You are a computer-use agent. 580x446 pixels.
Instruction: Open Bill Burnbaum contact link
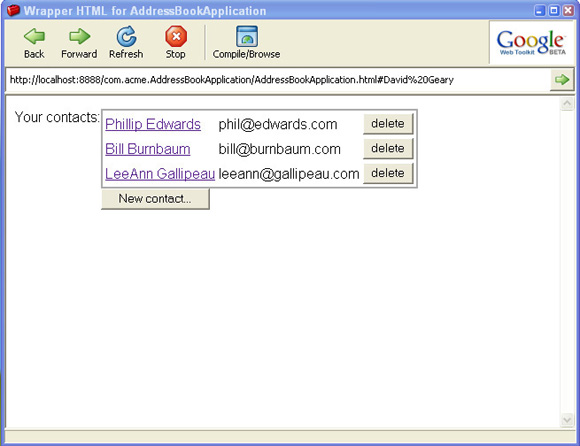[148, 149]
